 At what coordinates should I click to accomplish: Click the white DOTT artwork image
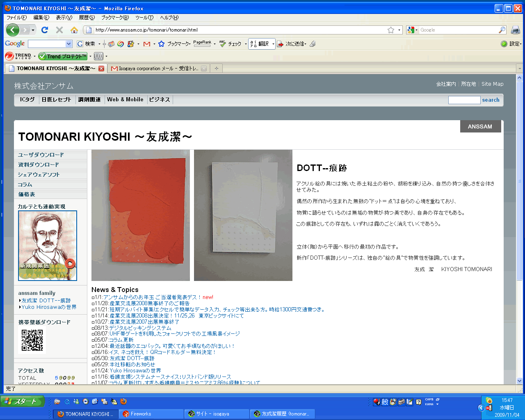(243, 215)
